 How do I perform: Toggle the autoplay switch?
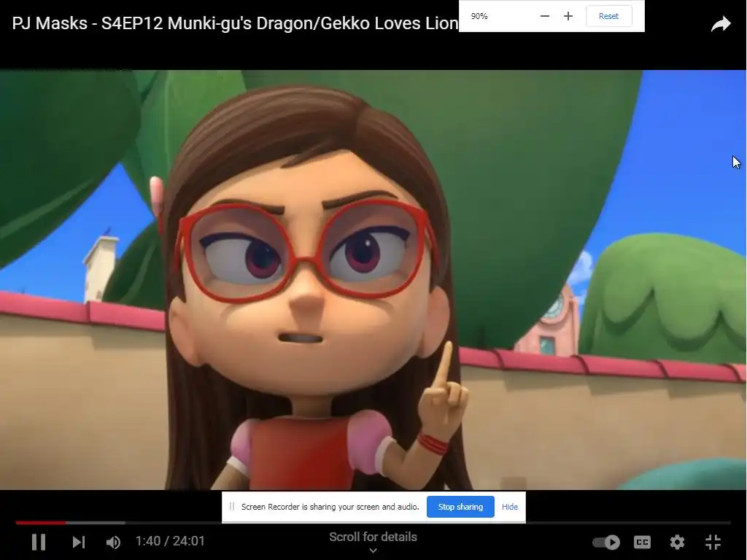click(x=606, y=542)
